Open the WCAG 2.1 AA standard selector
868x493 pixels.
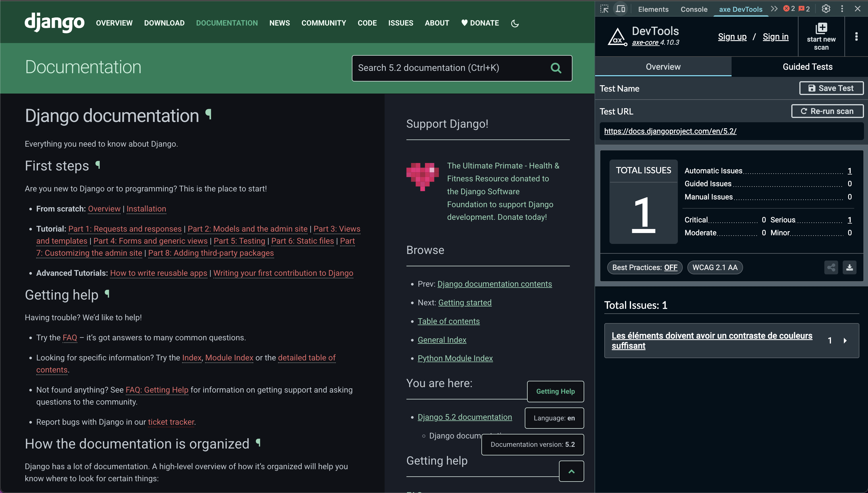[x=715, y=267]
